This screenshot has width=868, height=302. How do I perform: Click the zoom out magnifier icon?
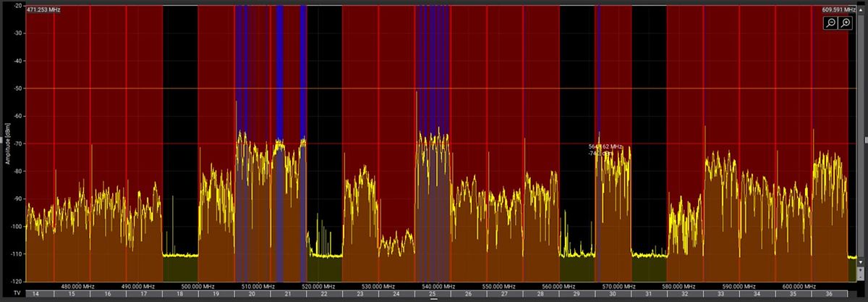832,23
